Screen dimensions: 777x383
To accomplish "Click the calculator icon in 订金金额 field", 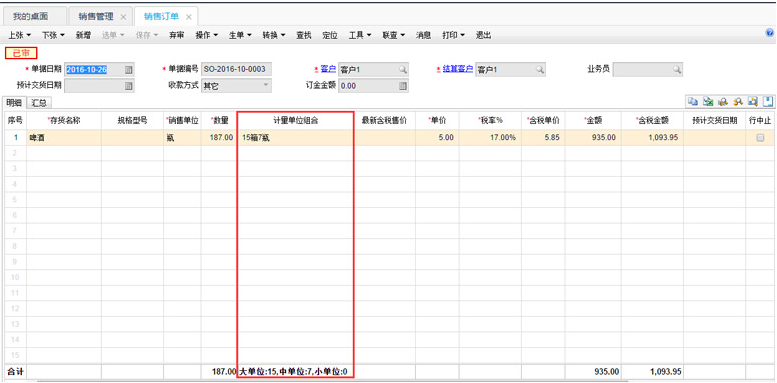I will tap(403, 86).
